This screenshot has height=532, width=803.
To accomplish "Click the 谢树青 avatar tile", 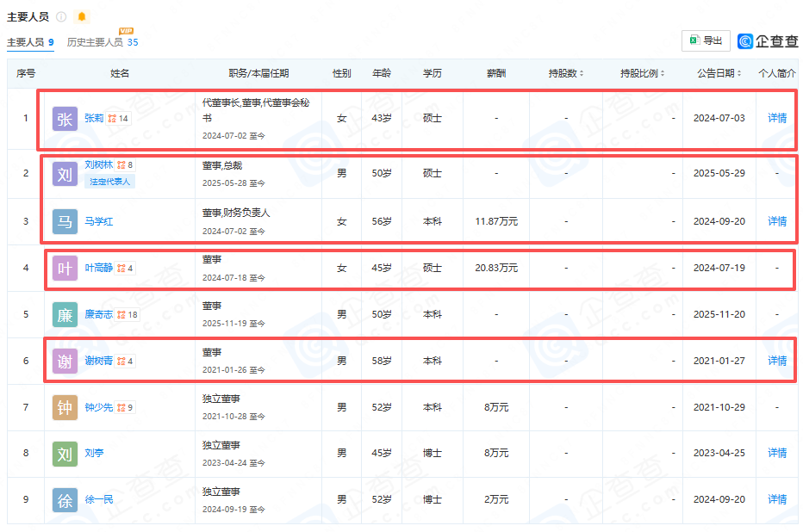I will [65, 362].
